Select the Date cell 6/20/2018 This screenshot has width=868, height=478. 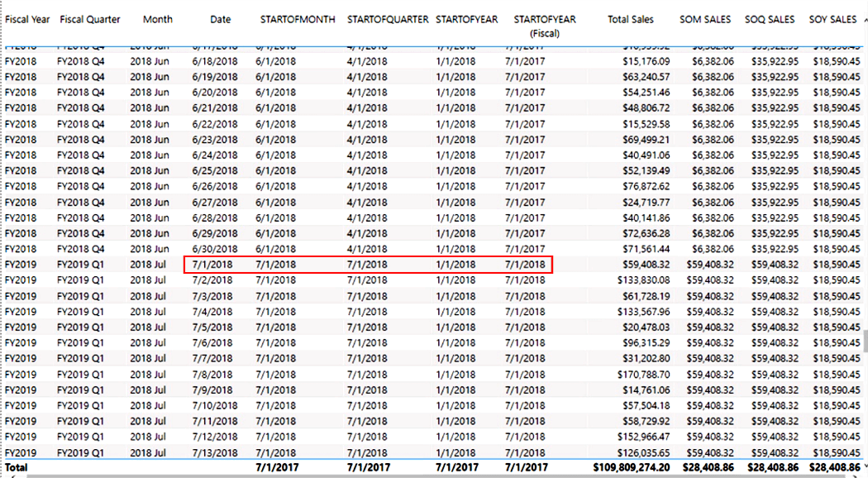pyautogui.click(x=215, y=92)
